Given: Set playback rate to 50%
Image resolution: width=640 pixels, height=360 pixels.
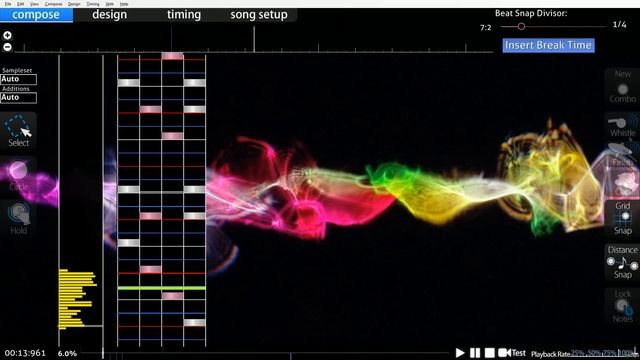Looking at the screenshot, I should point(594,353).
